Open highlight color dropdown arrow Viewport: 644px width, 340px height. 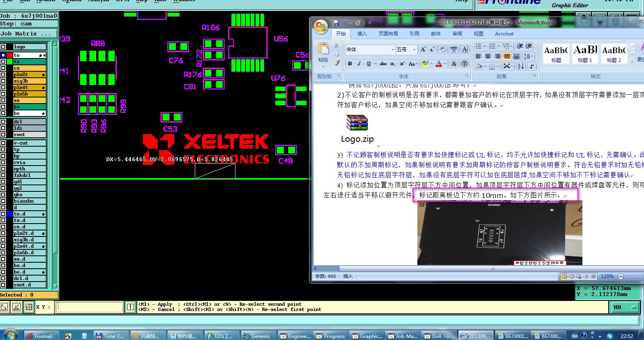431,64
